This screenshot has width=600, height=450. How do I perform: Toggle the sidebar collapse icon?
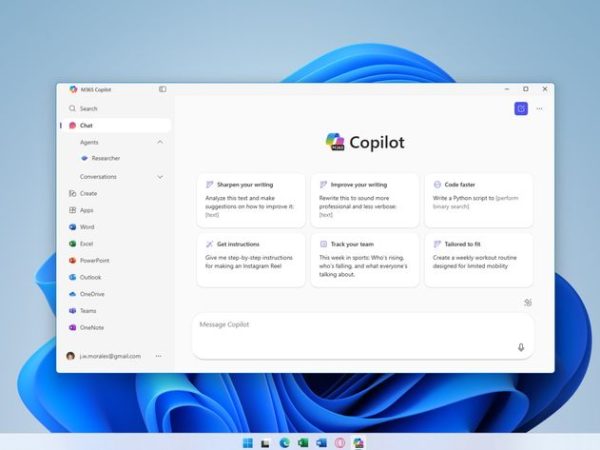(162, 89)
